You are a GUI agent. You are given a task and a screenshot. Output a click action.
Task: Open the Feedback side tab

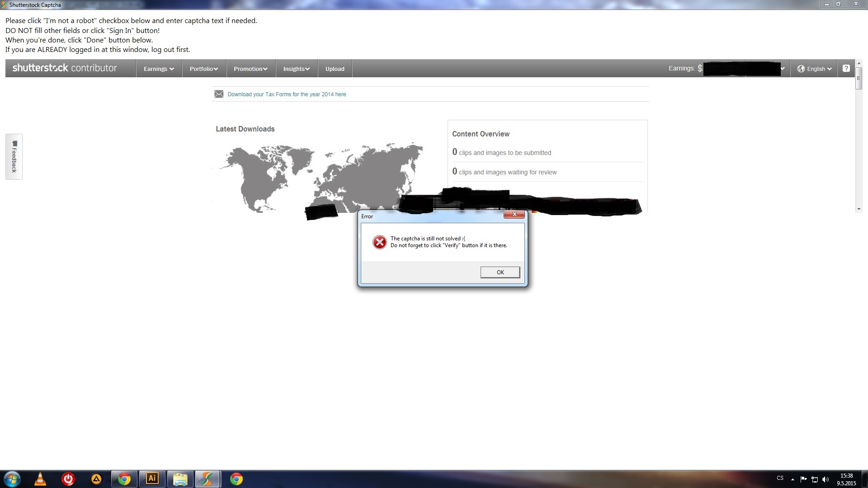pyautogui.click(x=14, y=157)
